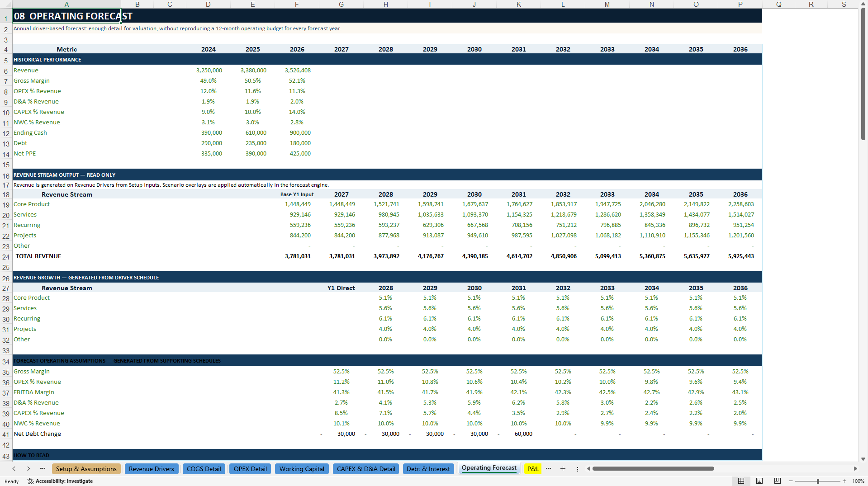Switch to Page Layout view icon
This screenshot has height=486, width=868.
coord(759,481)
